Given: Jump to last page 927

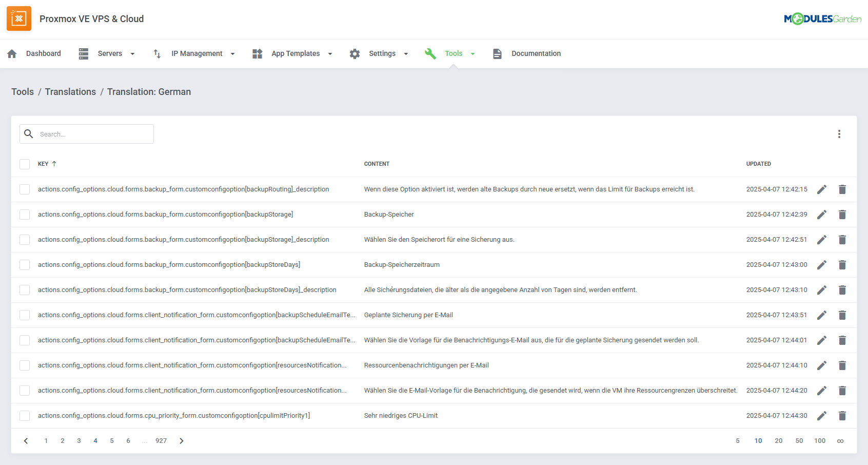Looking at the screenshot, I should click(161, 441).
